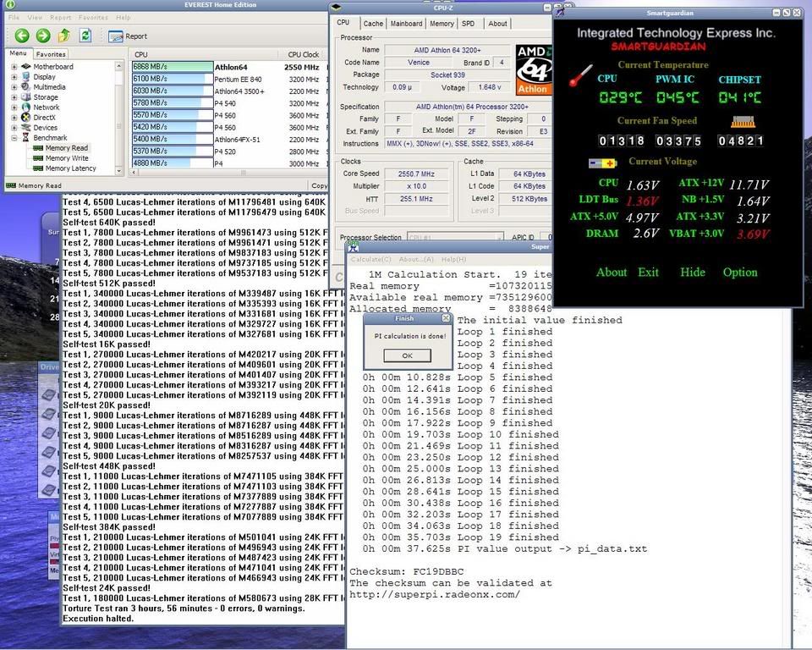This screenshot has width=812, height=650.
Task: Click the 6100 MB/s Pentium EE 840 bar
Action: (173, 79)
